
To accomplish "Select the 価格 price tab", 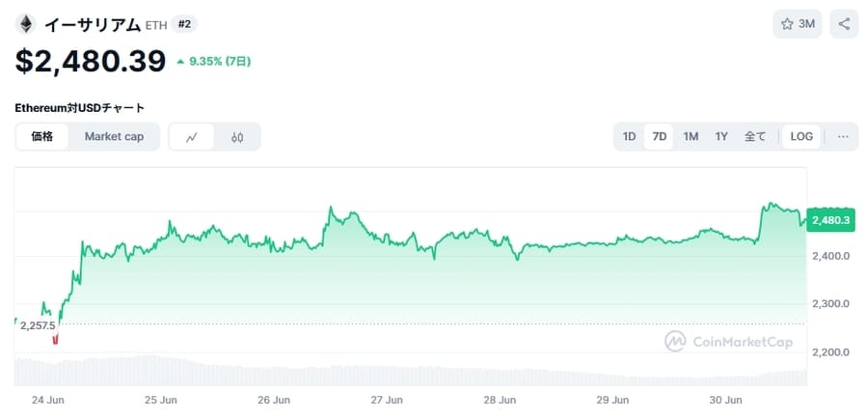I will click(x=42, y=136).
